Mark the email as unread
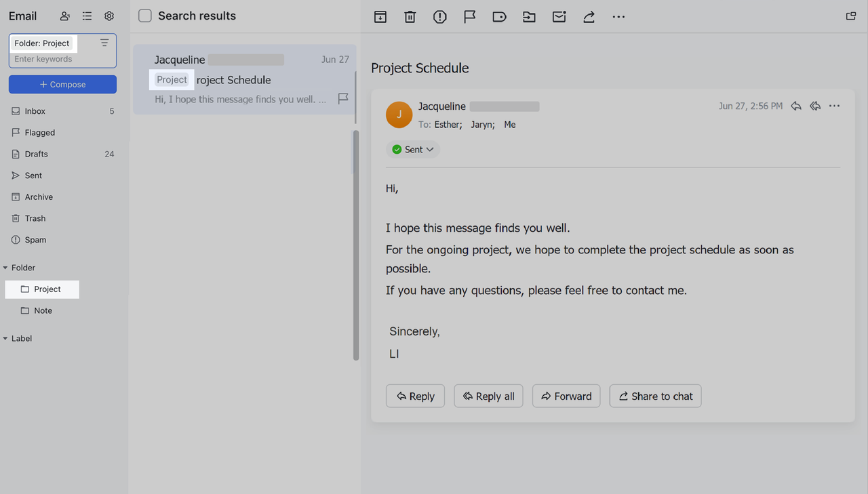 click(559, 16)
